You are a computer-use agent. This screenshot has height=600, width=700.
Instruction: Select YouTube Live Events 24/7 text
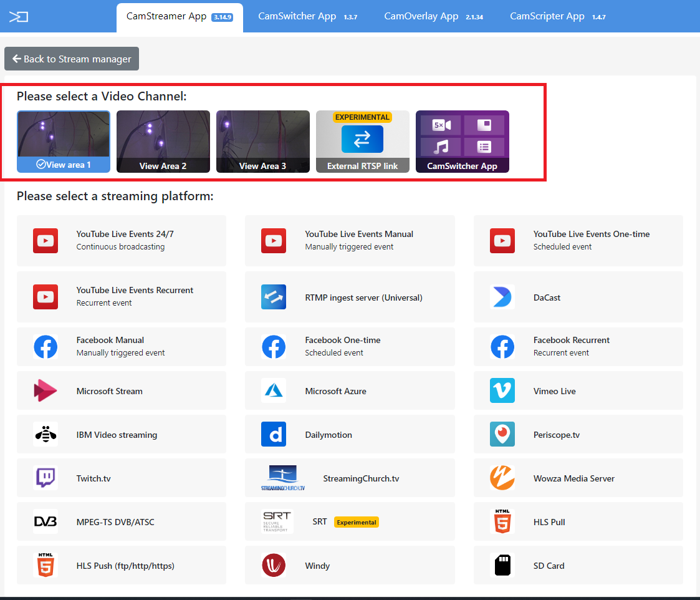[x=125, y=234]
